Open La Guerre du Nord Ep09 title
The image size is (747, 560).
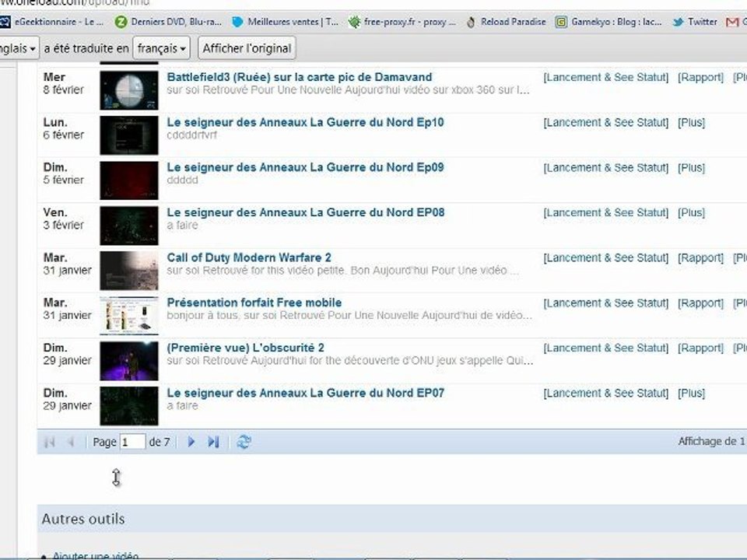(x=305, y=168)
